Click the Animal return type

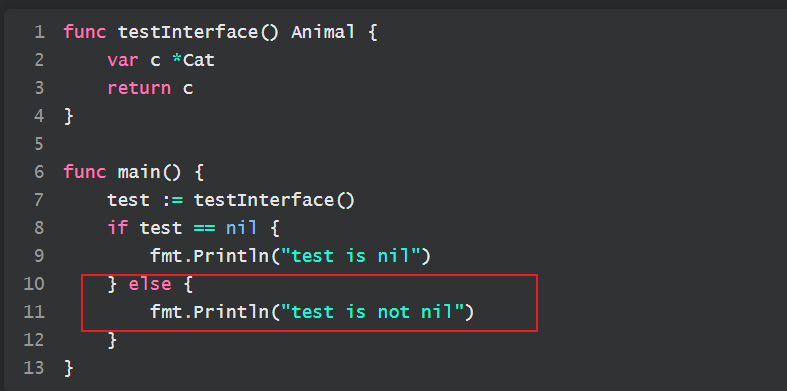(324, 33)
